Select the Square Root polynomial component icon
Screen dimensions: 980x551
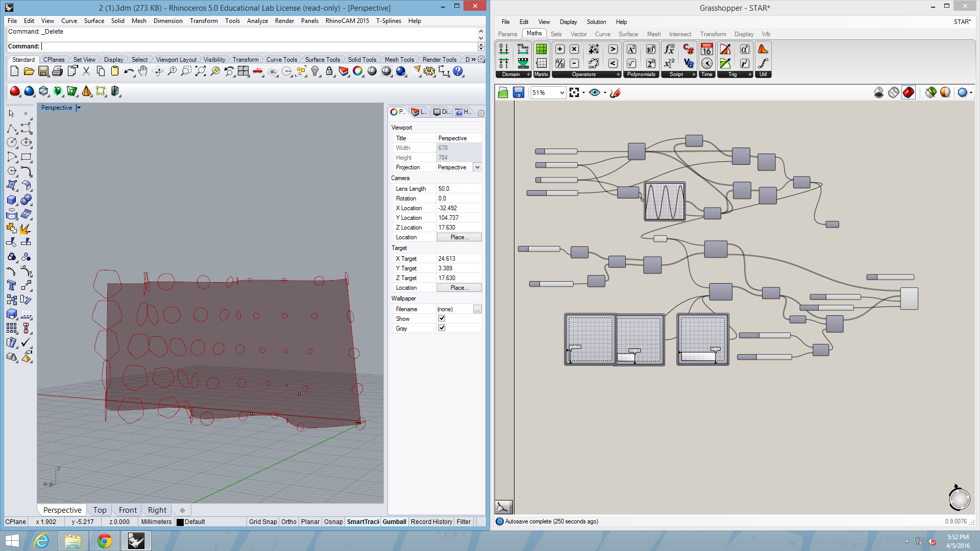[x=631, y=63]
